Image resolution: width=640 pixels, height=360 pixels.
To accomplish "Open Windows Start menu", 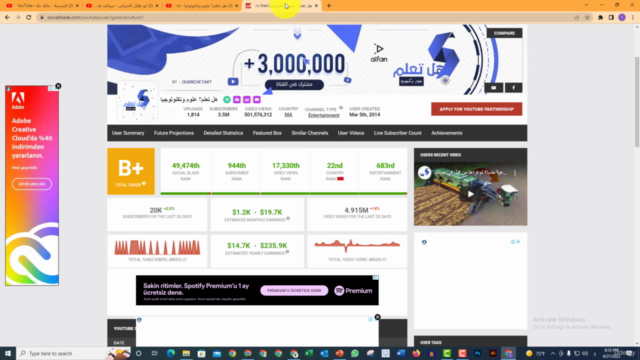I will [x=8, y=353].
